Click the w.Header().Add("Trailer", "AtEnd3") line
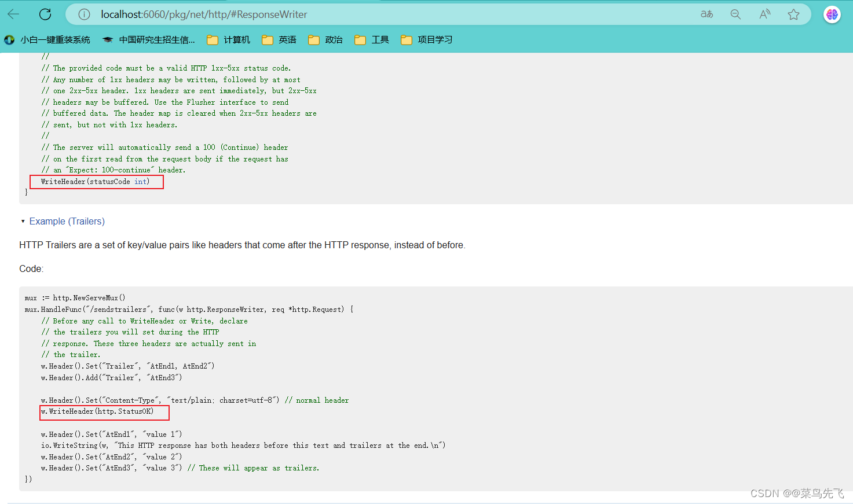The height and width of the screenshot is (504, 853). tap(112, 378)
